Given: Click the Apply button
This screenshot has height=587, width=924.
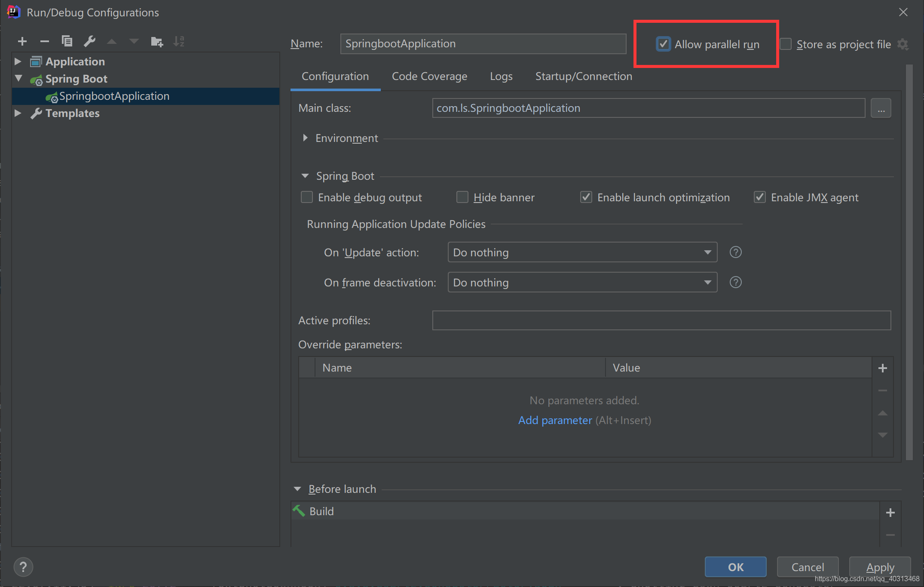Looking at the screenshot, I should click(x=880, y=567).
